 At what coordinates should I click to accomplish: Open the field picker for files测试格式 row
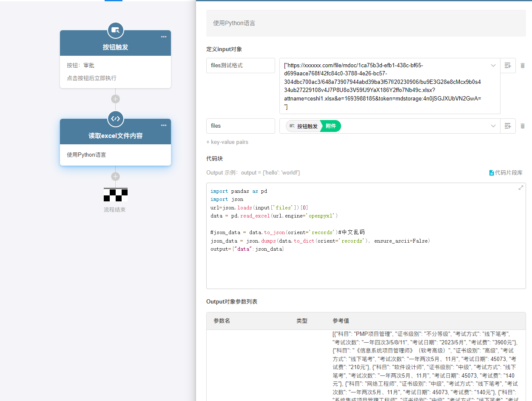(x=508, y=66)
